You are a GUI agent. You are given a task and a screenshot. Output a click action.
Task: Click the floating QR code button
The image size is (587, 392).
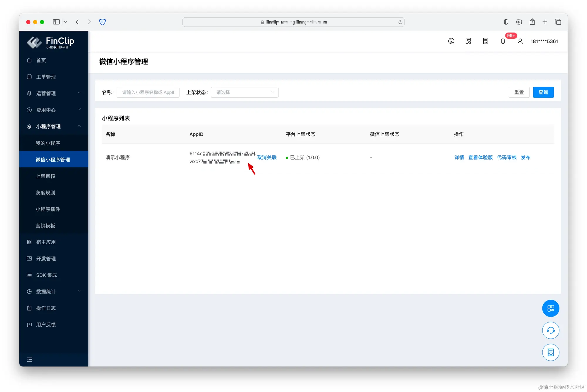[x=550, y=308]
